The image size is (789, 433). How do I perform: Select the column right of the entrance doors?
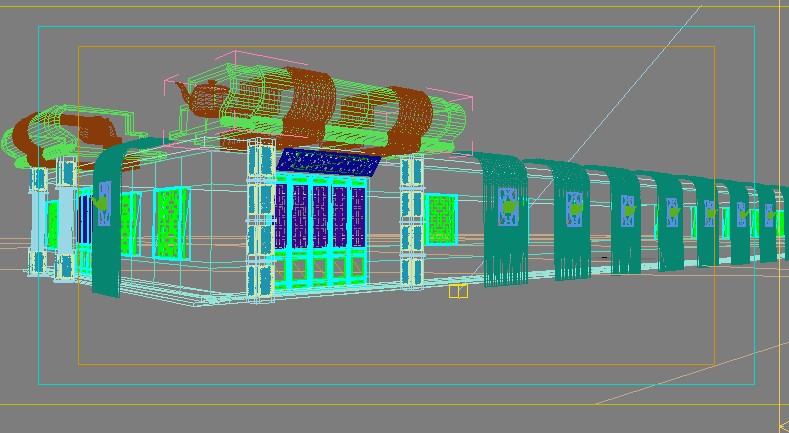click(412, 221)
